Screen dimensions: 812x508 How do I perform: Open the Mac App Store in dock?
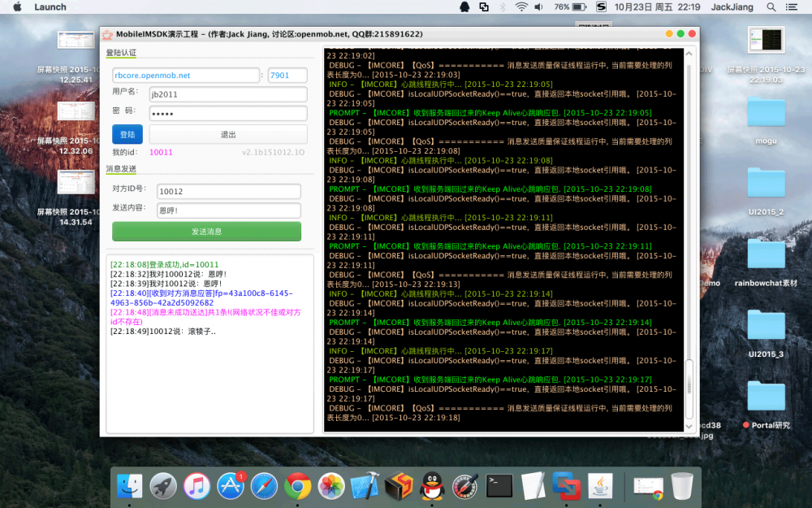coord(231,486)
